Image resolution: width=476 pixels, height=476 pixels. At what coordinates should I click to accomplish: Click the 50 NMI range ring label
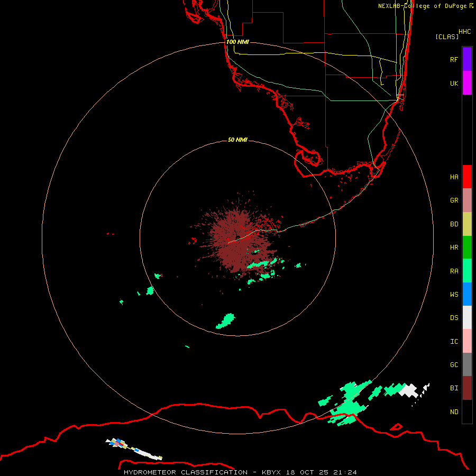point(237,140)
